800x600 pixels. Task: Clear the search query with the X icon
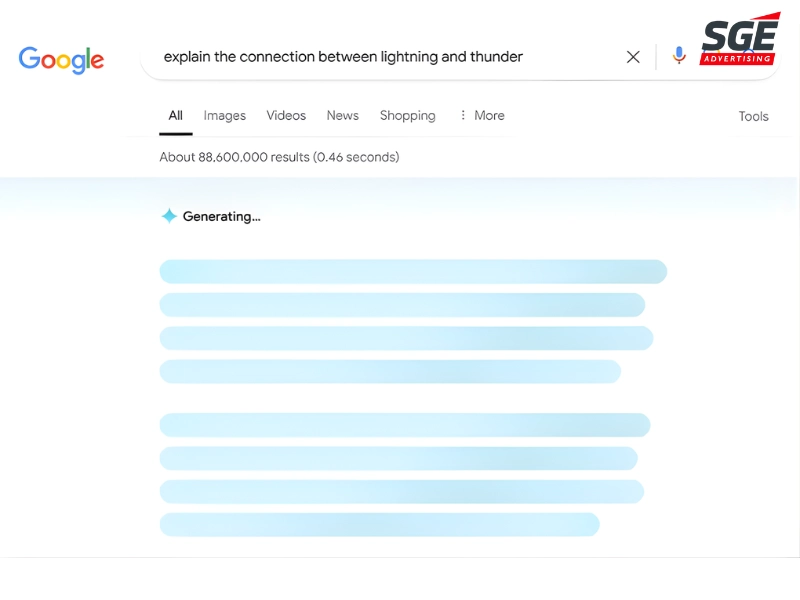(633, 57)
